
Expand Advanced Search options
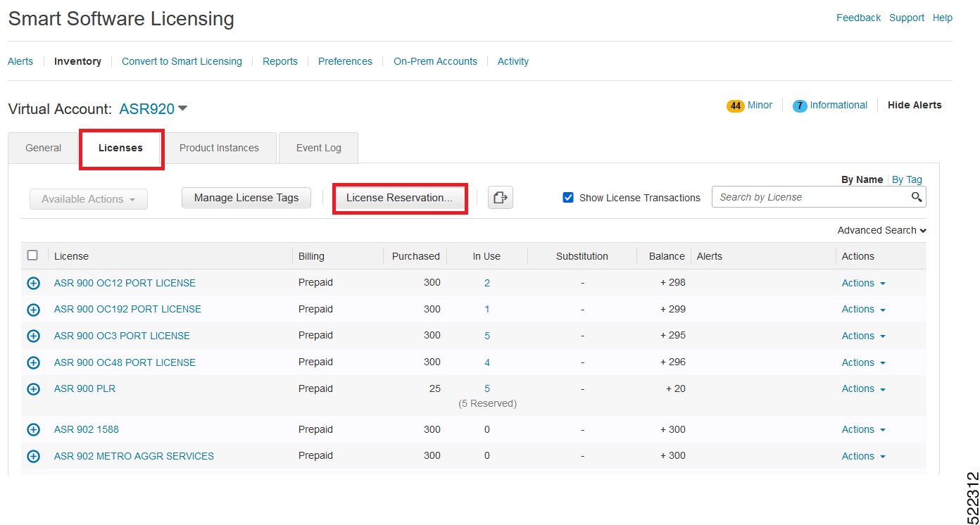click(881, 230)
